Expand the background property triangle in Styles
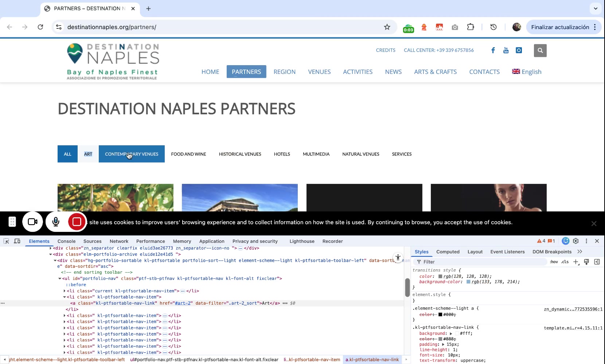The width and height of the screenshot is (605, 364). tap(451, 333)
